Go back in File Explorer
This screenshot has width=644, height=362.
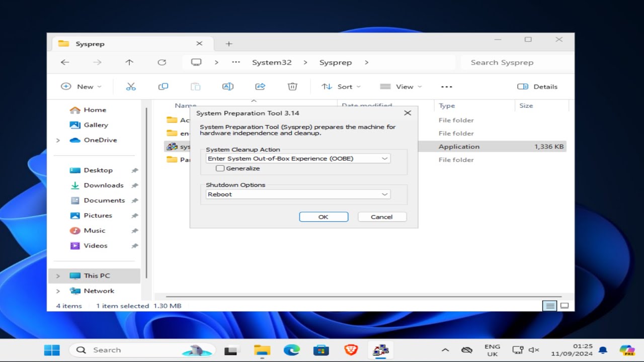click(65, 62)
